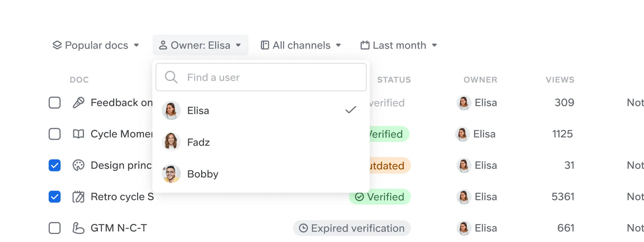
Task: Click the checkmark icon in the Verified badge
Action: (359, 197)
